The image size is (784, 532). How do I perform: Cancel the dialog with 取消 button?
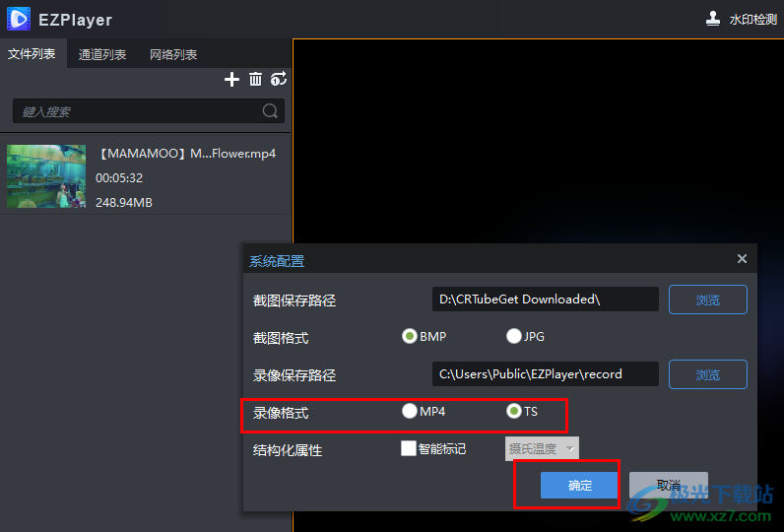(669, 485)
